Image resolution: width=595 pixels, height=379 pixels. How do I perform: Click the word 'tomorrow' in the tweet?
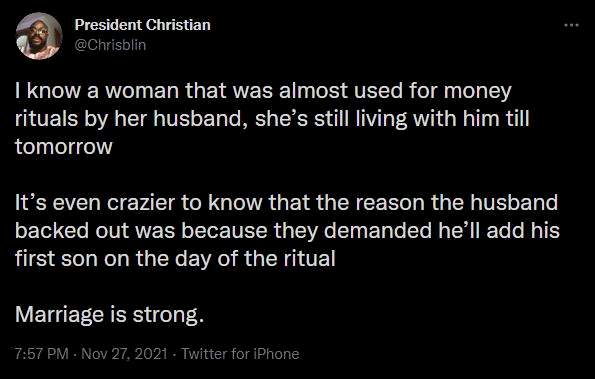tap(64, 146)
